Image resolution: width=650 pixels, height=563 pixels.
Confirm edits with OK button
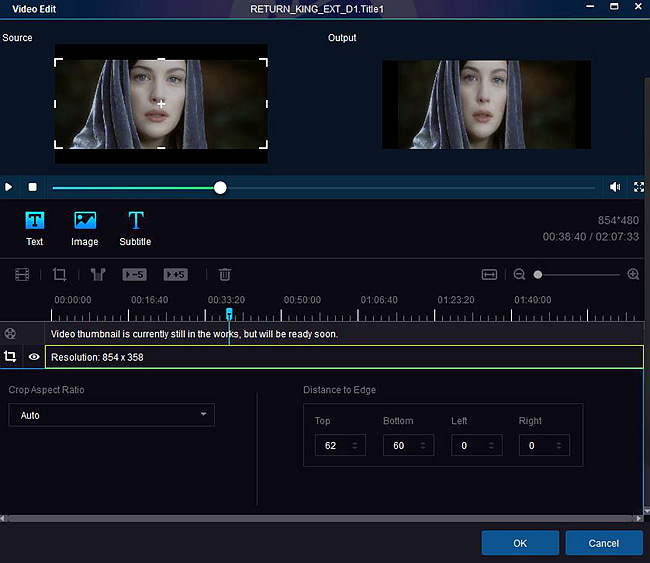tap(520, 543)
